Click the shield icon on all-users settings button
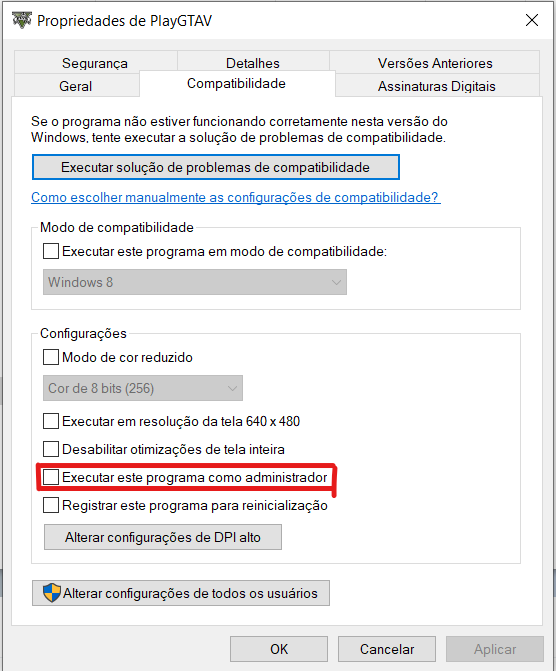 pos(52,593)
